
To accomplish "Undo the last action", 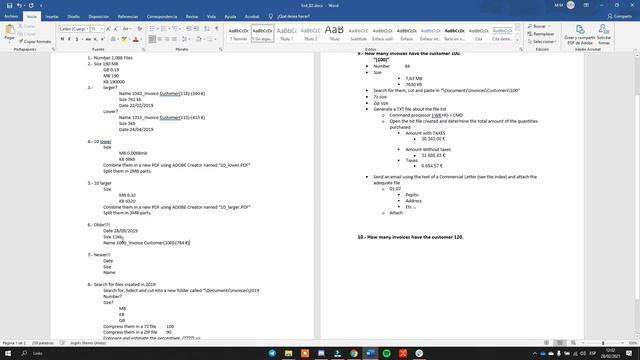I will [19, 5].
